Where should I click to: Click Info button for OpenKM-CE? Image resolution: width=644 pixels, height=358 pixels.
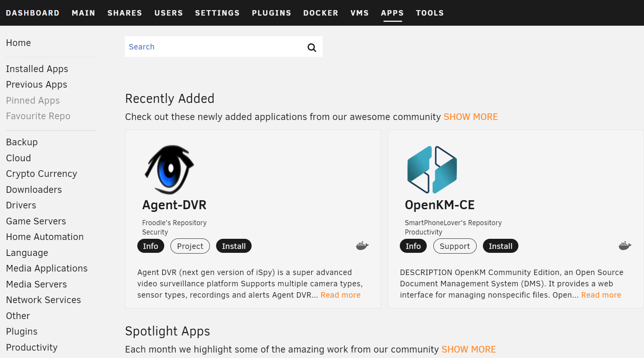pos(413,246)
